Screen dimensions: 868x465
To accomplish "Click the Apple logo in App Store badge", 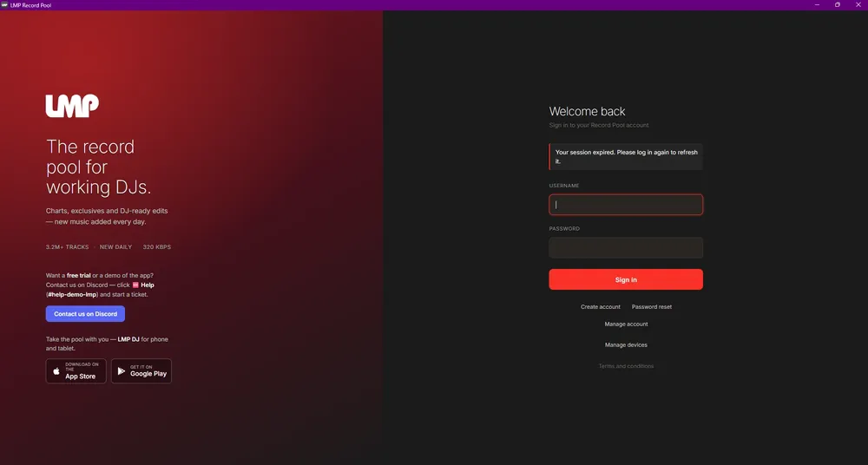I will (x=56, y=371).
